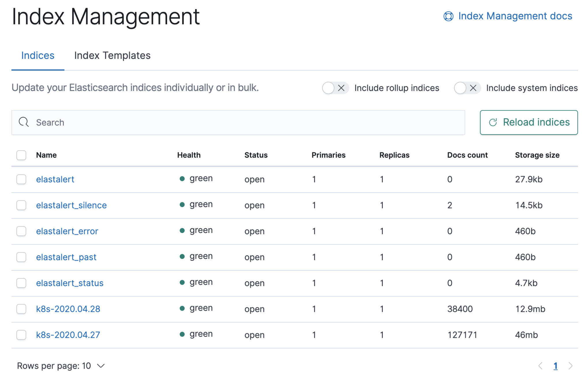Sort by Docs count column header
588x380 pixels.
467,155
